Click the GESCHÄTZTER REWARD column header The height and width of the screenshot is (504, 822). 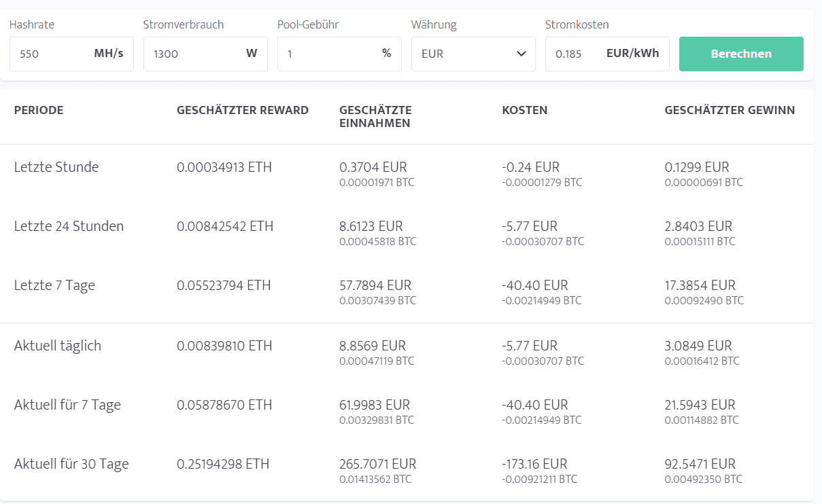pyautogui.click(x=243, y=110)
